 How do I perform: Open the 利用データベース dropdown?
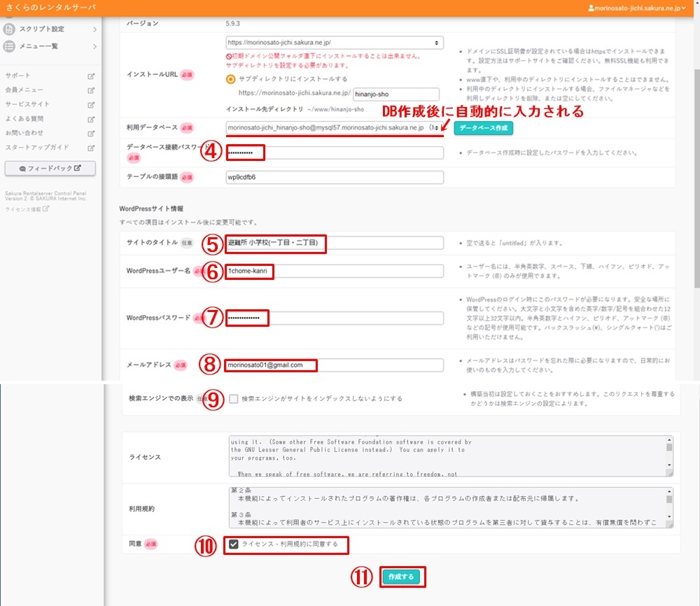335,127
